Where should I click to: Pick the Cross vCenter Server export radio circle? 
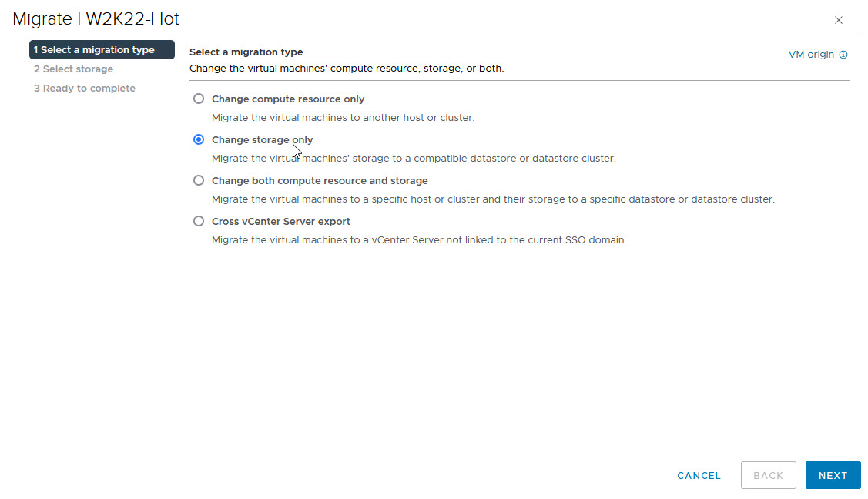[199, 221]
